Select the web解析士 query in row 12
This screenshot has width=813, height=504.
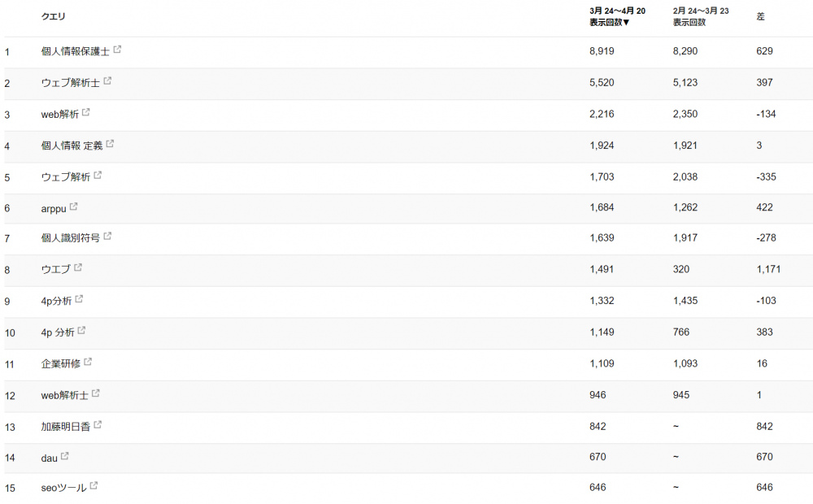click(x=64, y=395)
